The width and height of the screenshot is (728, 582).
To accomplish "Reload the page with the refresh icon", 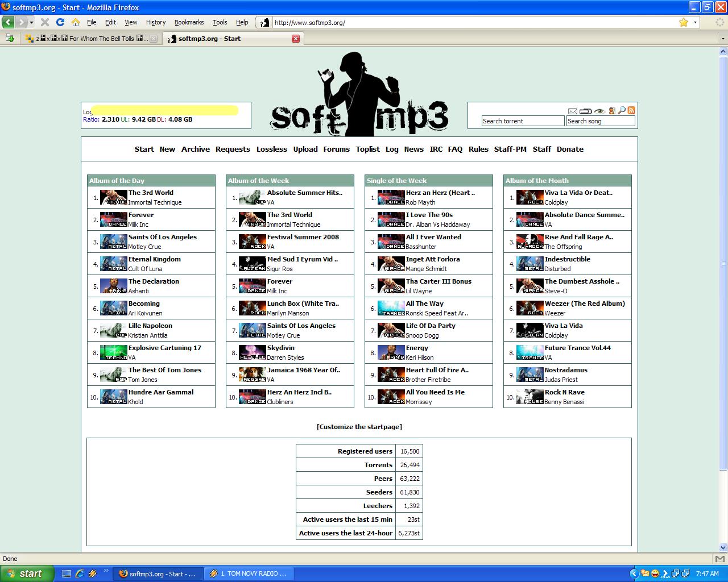I will click(60, 22).
